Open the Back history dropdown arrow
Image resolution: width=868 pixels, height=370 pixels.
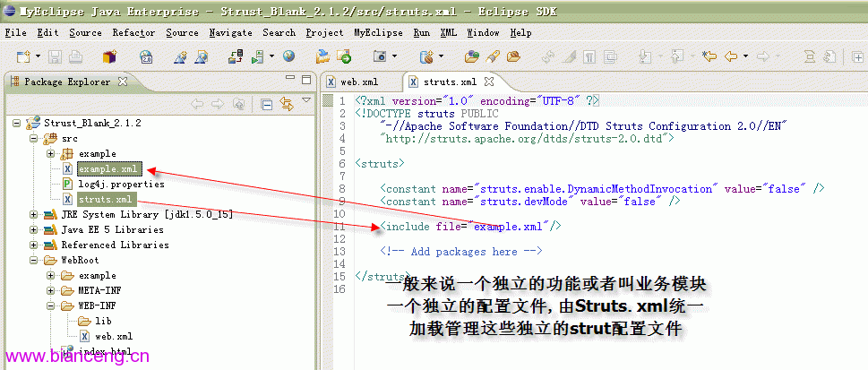pyautogui.click(x=745, y=56)
